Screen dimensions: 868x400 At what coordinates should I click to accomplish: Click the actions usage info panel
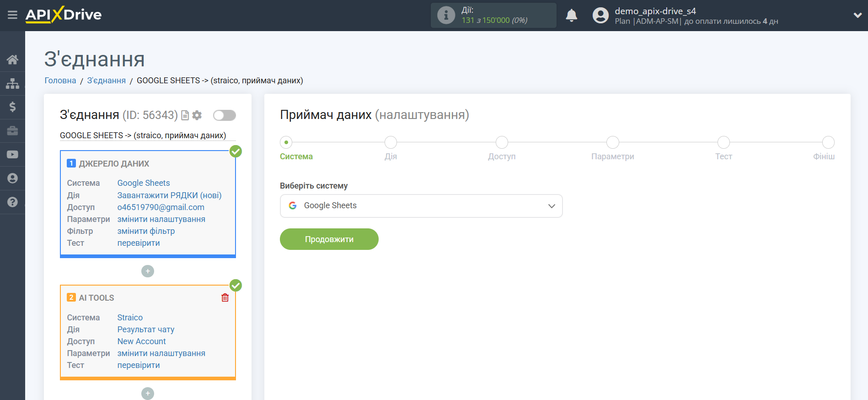tap(493, 16)
